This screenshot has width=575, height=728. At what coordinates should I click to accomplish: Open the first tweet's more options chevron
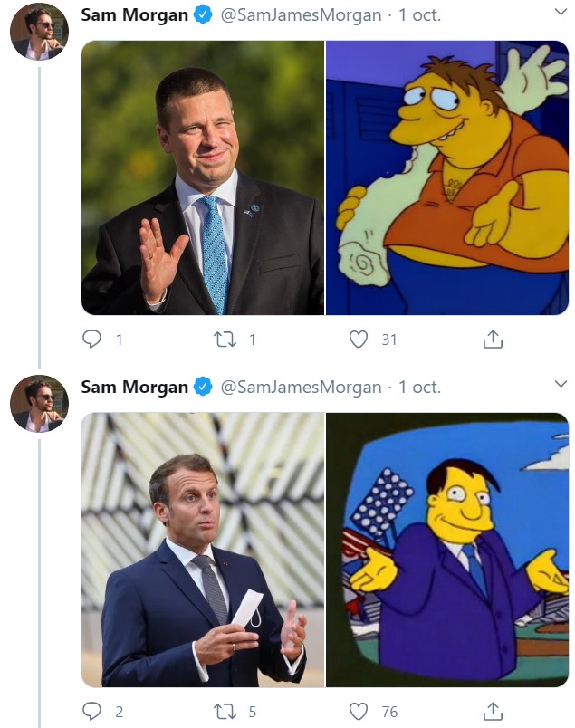click(x=559, y=14)
